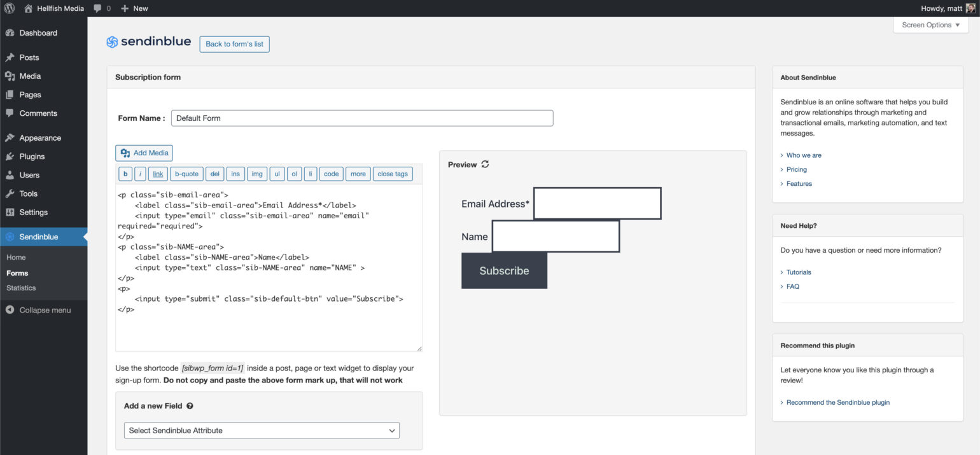
Task: Click the li quicktag button
Action: coord(311,174)
